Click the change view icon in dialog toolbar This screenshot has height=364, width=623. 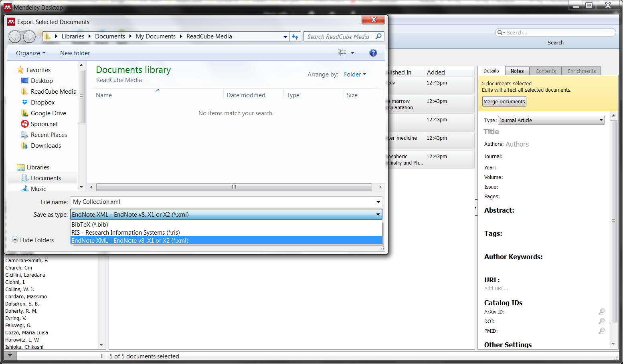342,53
